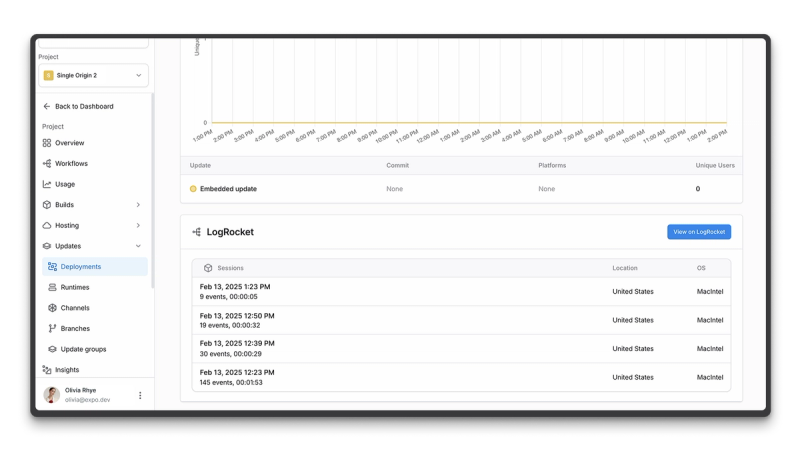This screenshot has height=451, width=800.
Task: Click the Single Origin 2 yellow project icon
Action: [x=48, y=76]
